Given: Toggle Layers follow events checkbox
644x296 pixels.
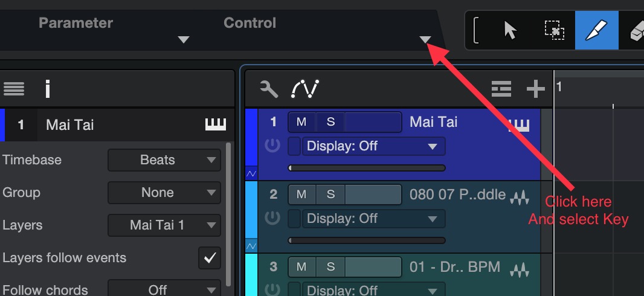Looking at the screenshot, I should pos(210,258).
